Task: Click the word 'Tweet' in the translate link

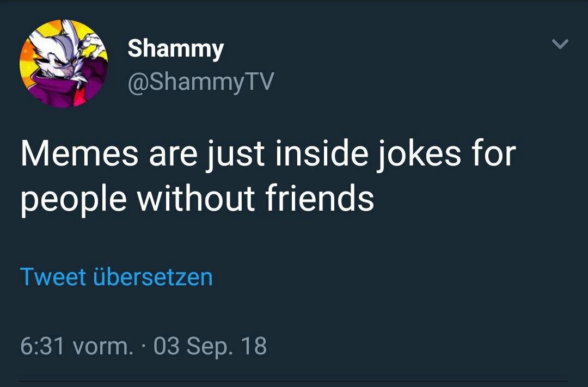Action: (x=53, y=277)
